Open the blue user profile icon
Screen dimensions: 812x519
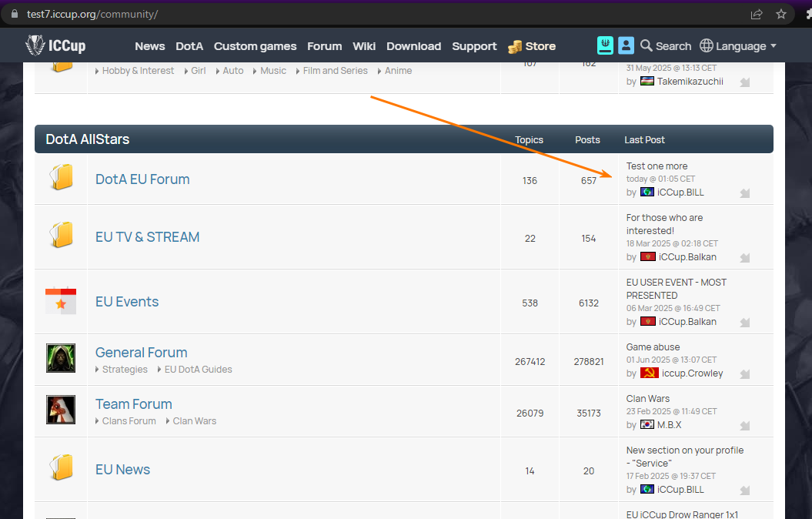tap(626, 45)
